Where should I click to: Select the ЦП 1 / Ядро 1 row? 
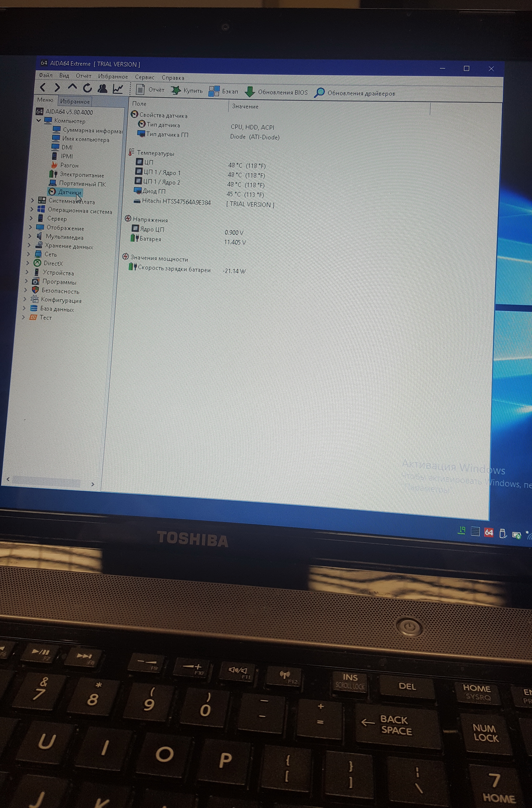[x=200, y=174]
